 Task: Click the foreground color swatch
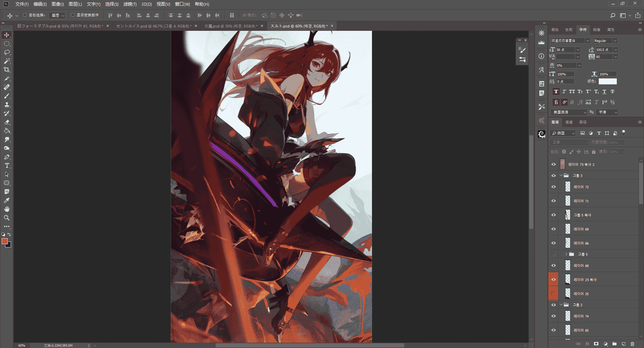(5, 241)
